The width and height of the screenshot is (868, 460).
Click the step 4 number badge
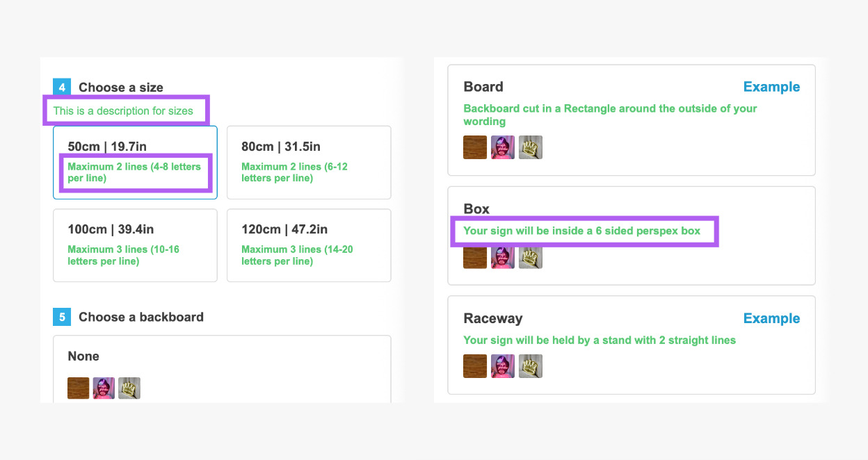[x=62, y=88]
